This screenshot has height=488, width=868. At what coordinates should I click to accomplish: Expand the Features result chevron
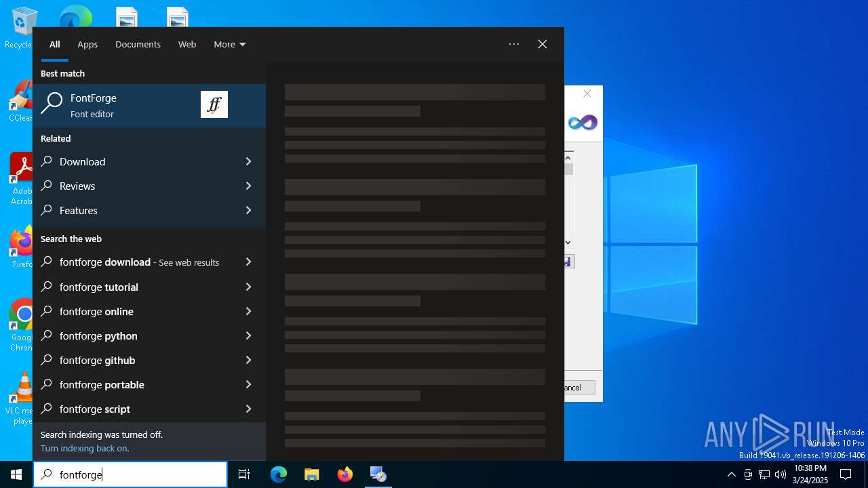(248, 210)
